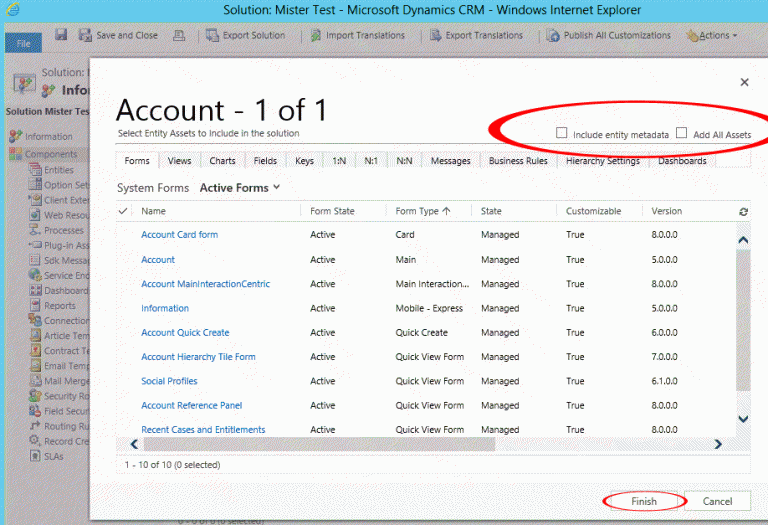Viewport: 768px width, 525px height.
Task: Open the File menu
Action: [23, 43]
